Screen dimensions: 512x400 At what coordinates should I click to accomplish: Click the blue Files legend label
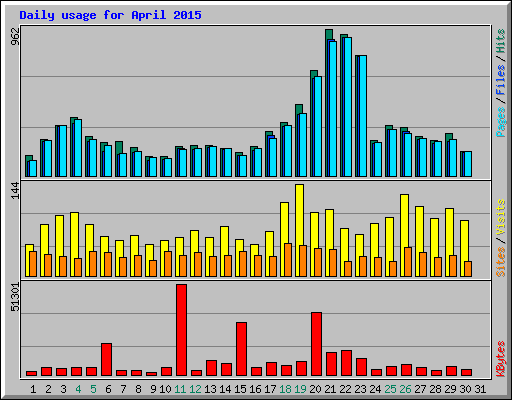point(501,80)
